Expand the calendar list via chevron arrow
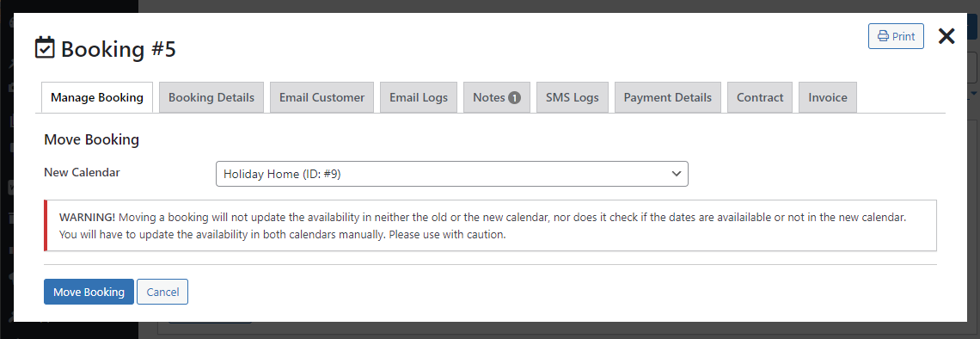980x339 pixels. click(676, 174)
